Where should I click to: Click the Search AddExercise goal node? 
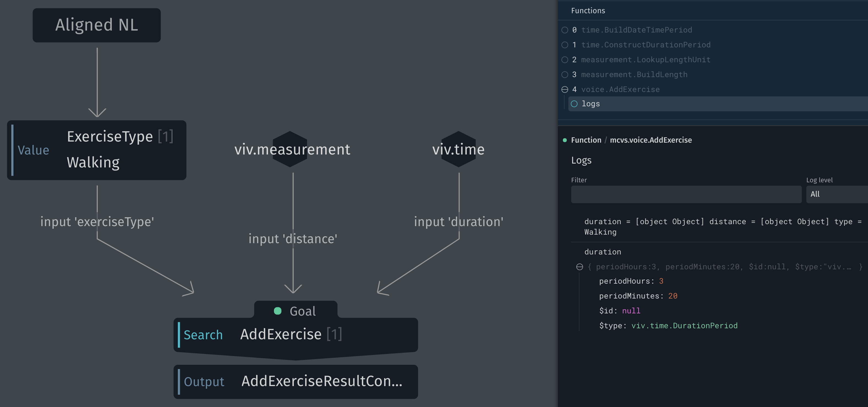pos(295,335)
